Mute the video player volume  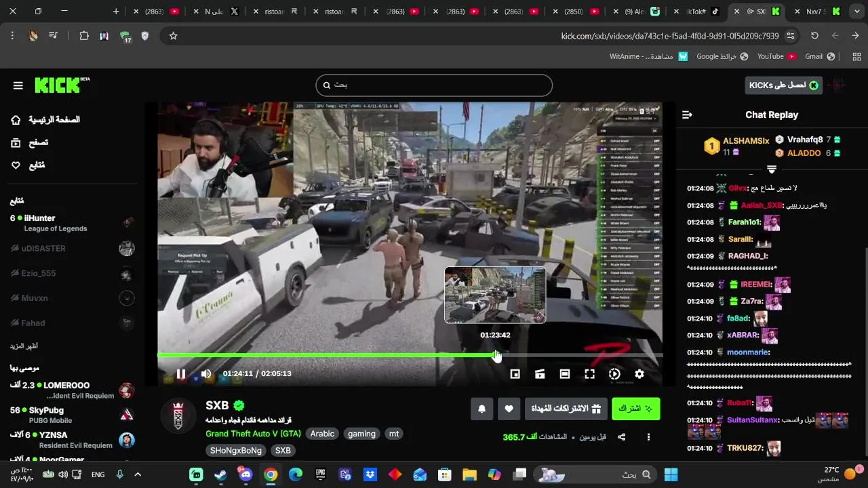pyautogui.click(x=206, y=373)
